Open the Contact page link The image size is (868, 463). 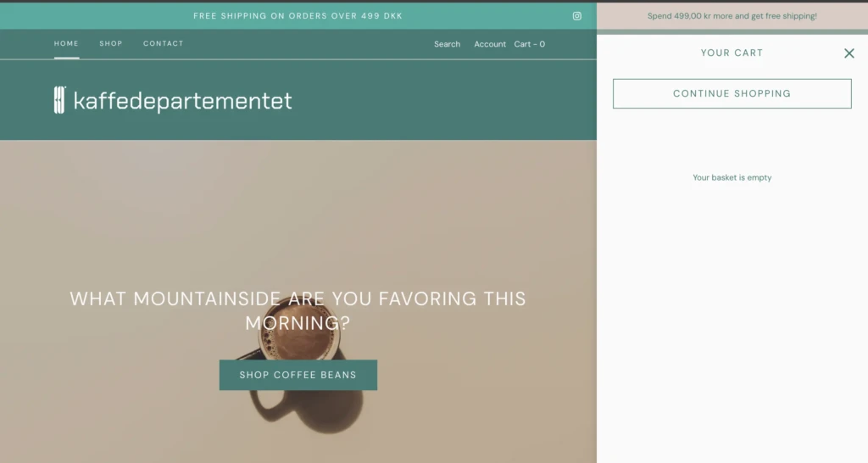(x=164, y=43)
